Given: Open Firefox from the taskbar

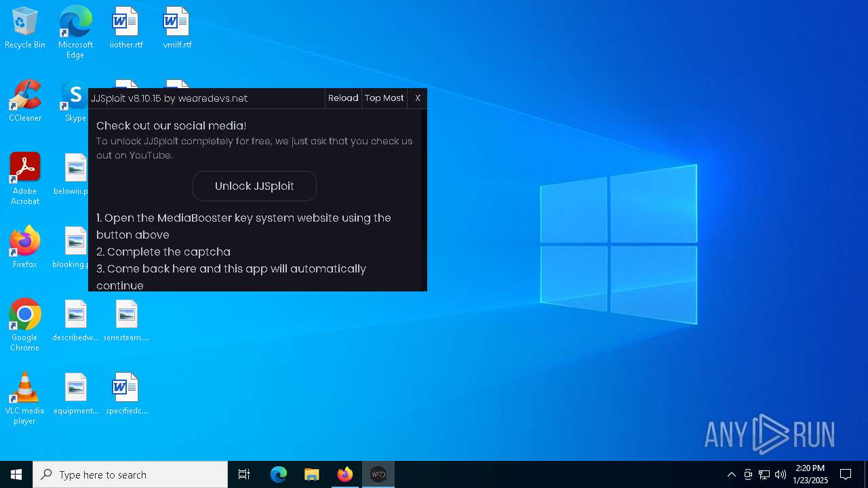Looking at the screenshot, I should (345, 474).
